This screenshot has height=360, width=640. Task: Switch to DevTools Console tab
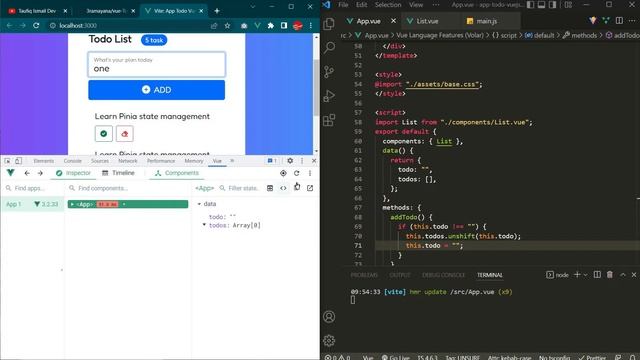pos(73,161)
